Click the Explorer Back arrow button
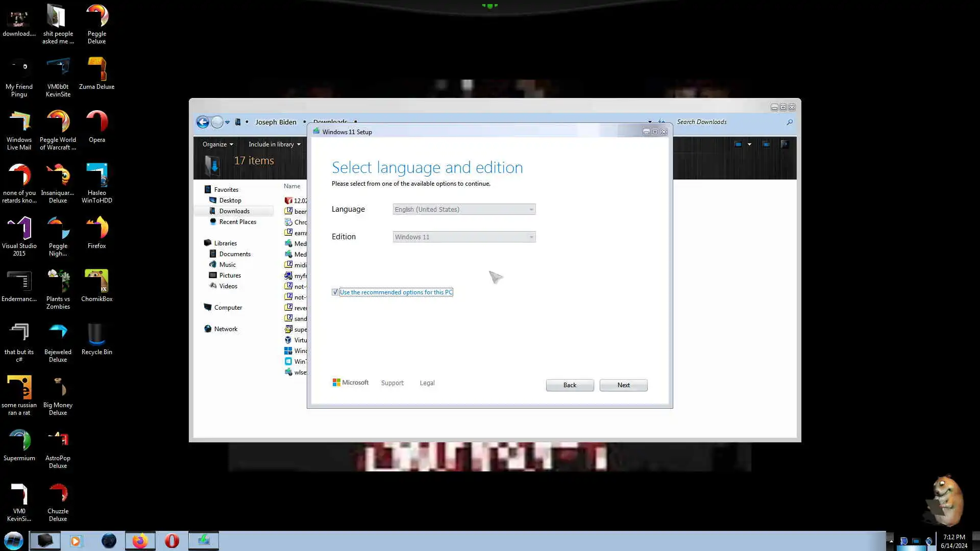 [203, 122]
